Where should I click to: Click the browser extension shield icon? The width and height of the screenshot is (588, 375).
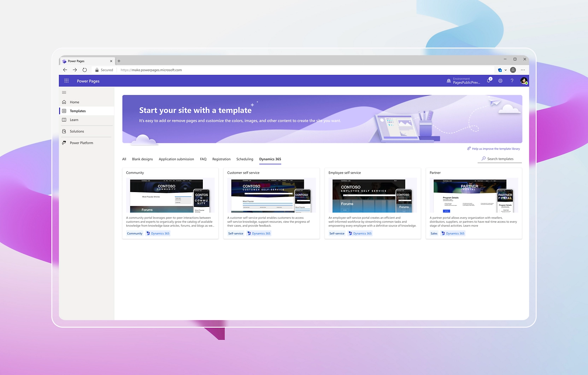point(500,70)
